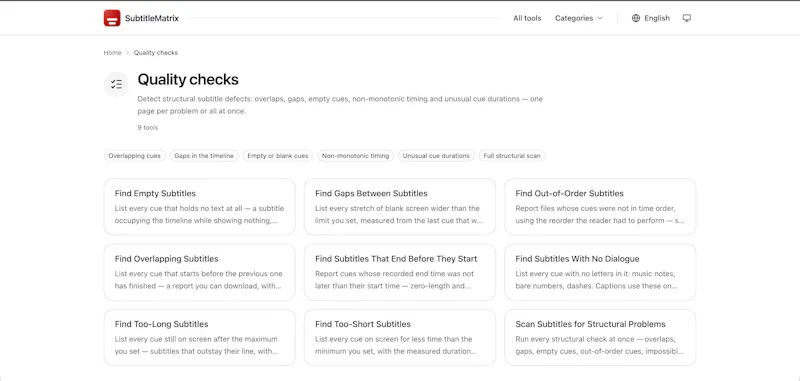Viewport: 800px width, 381px height.
Task: Open Scan Subtitles for Structural Problems card
Action: click(600, 337)
